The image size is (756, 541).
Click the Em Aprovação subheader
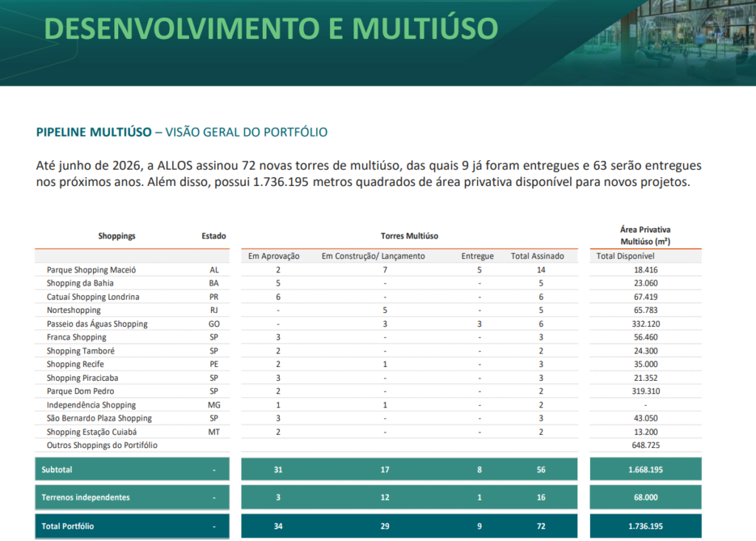pyautogui.click(x=274, y=256)
